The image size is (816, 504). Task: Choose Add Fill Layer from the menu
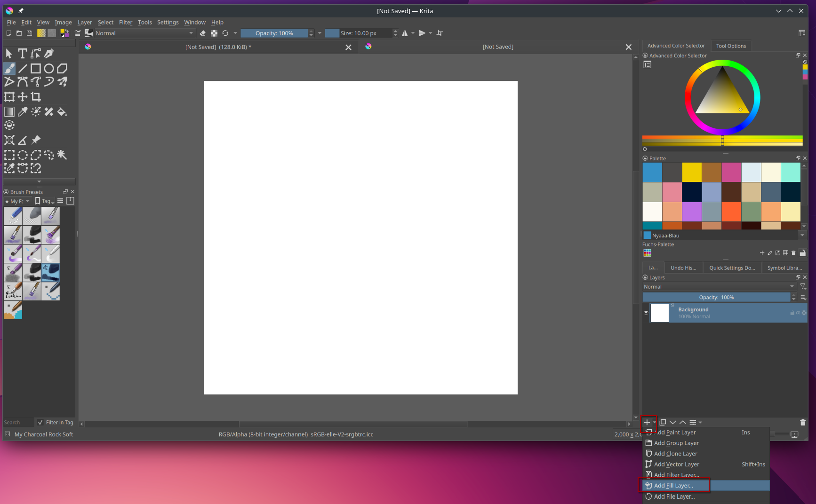tap(673, 486)
